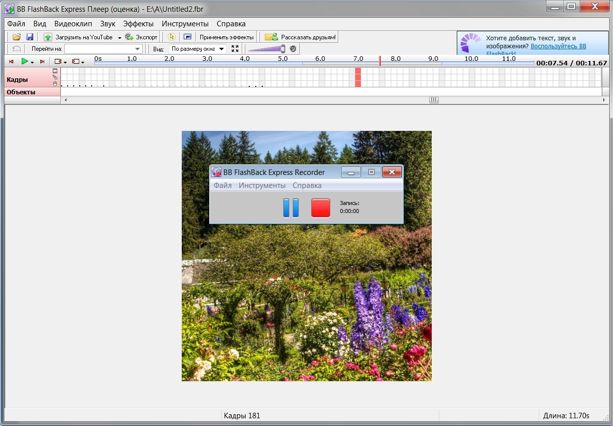Click the blue screen icon beside cursor effects
Image resolution: width=613 pixels, height=426 pixels.
(x=187, y=37)
